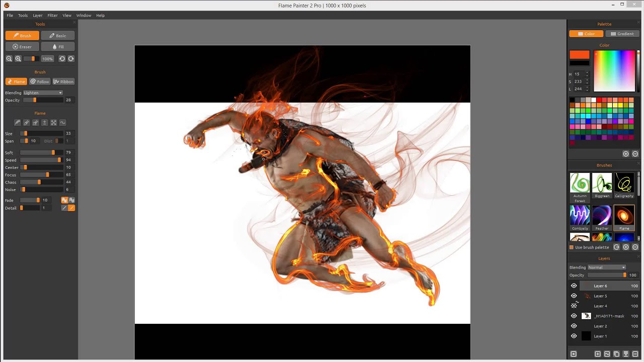Select the Feather brush preset
Viewport: 644px width, 362px height.
(602, 218)
